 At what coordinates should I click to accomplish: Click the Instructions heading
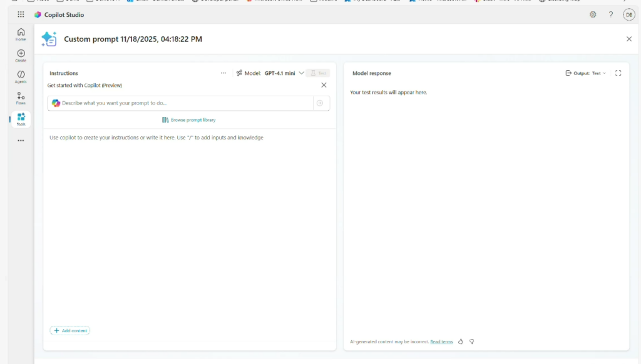coord(64,73)
